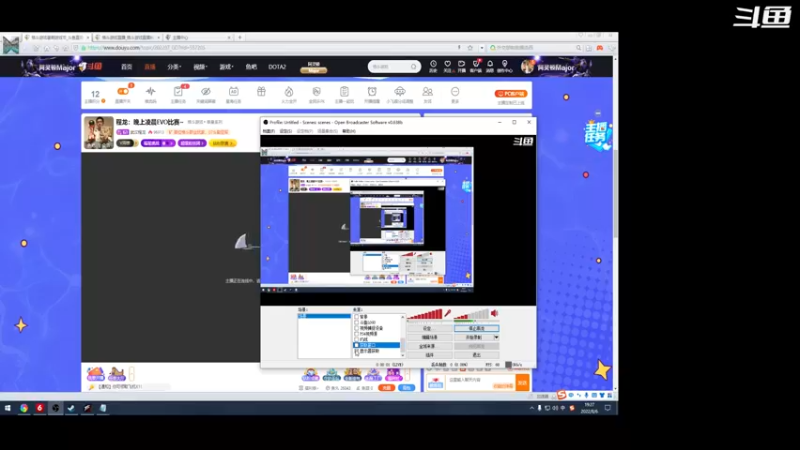
Task: Toggle the orange live-stream switch in streamer toolbar
Action: (x=123, y=91)
